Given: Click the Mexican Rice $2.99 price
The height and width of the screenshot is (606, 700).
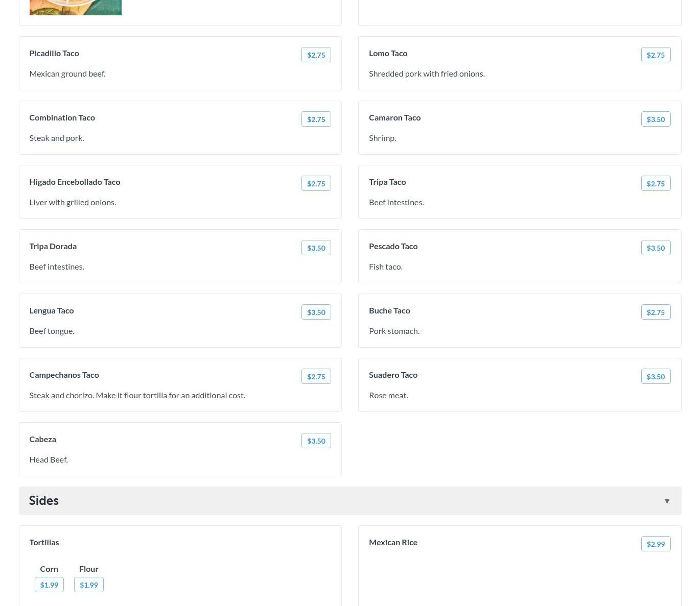Looking at the screenshot, I should (656, 544).
